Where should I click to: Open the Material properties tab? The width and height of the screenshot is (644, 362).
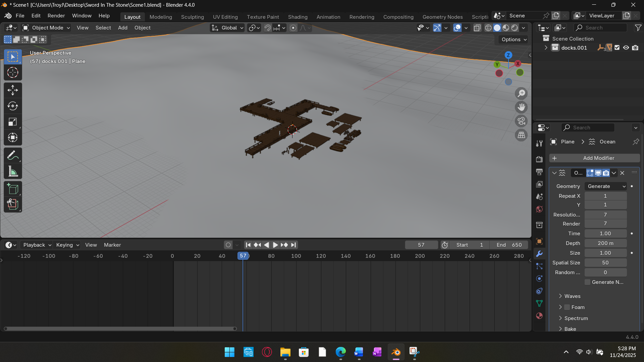[539, 316]
